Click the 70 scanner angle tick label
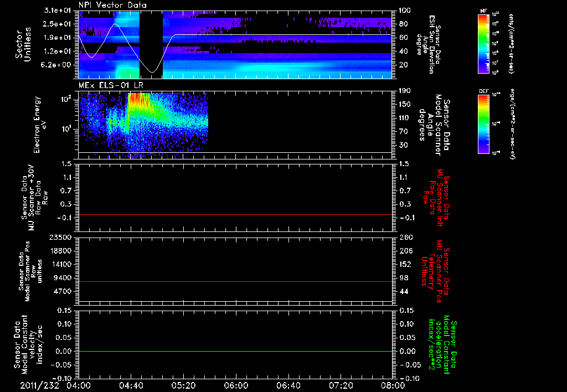 (x=403, y=131)
